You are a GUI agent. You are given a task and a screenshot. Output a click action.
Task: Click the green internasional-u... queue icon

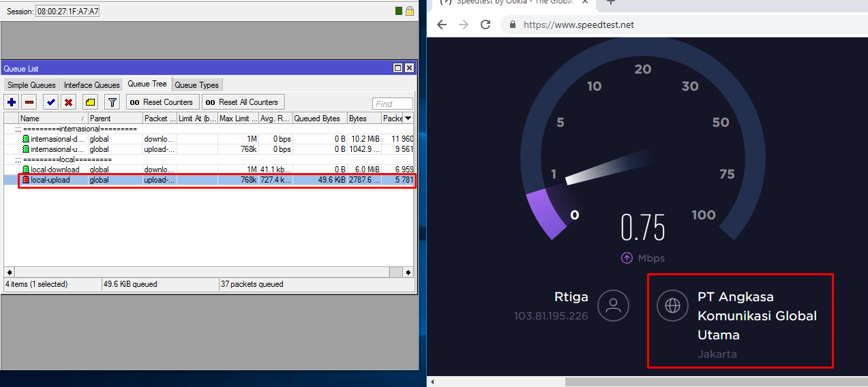tap(26, 149)
